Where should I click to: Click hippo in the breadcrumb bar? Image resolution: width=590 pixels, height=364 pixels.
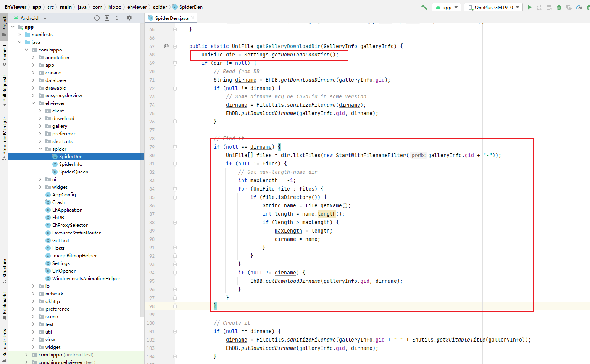click(114, 7)
